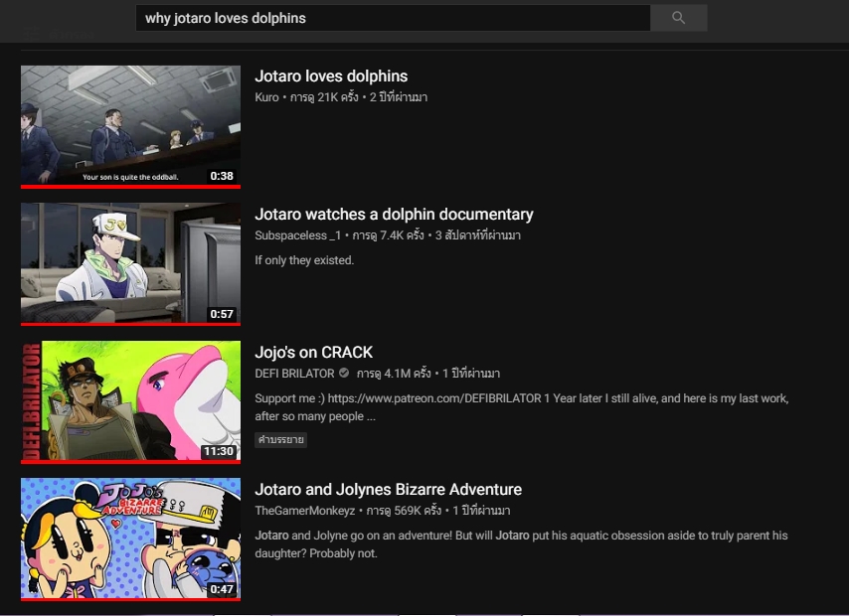Click the view count 'การดู 4.1M ครั้ง'
The height and width of the screenshot is (616, 849).
click(x=394, y=374)
